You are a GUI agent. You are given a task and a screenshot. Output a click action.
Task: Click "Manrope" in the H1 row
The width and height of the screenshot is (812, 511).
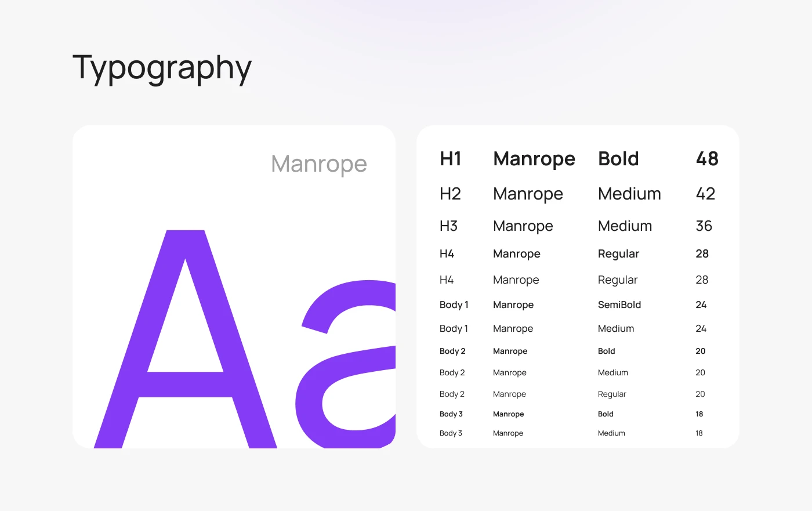pos(534,159)
